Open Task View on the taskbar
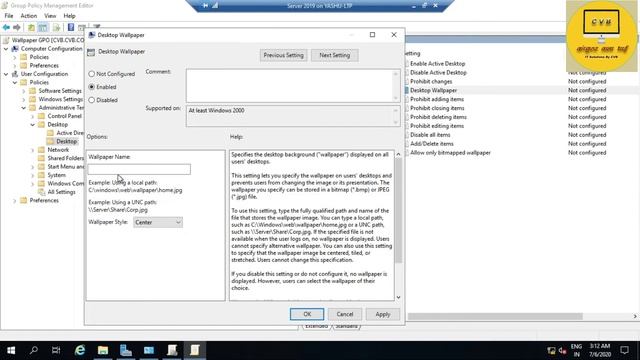Image resolution: width=640 pixels, height=360 pixels. (56, 350)
